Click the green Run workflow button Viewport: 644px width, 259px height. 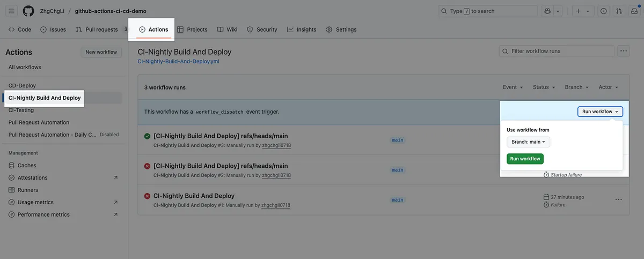pos(525,159)
